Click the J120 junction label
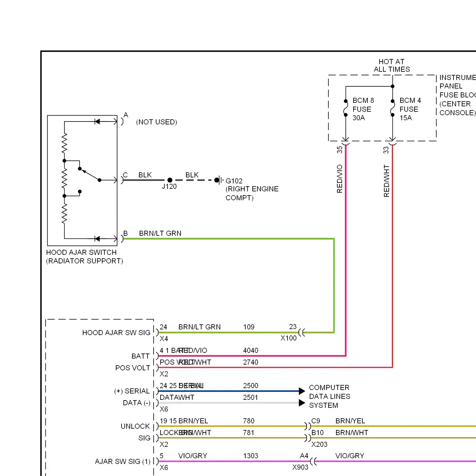Viewport: 476px width, 476px height. click(x=169, y=186)
